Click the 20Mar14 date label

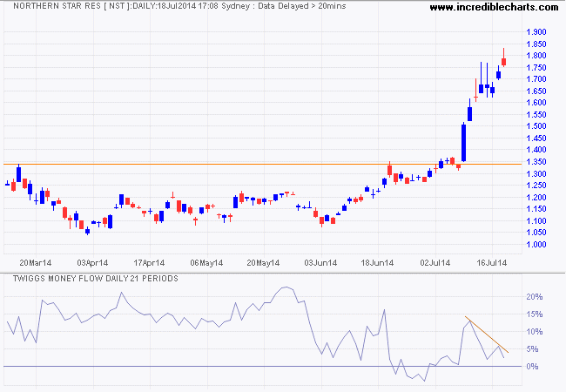point(36,263)
